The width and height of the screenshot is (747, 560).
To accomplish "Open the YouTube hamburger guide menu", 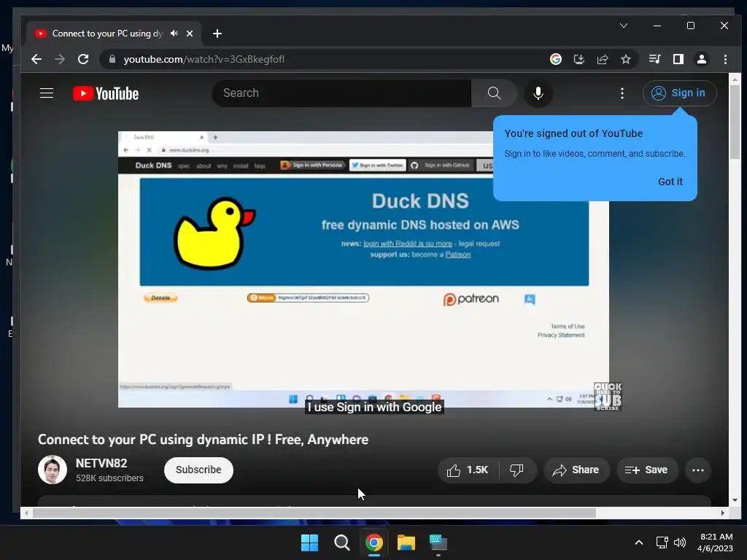I will point(46,93).
